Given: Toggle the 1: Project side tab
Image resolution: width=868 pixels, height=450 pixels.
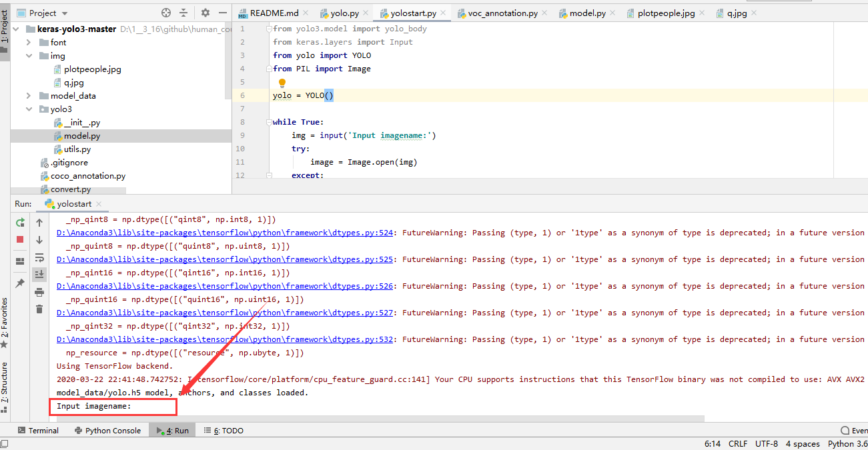Looking at the screenshot, I should pos(5,31).
